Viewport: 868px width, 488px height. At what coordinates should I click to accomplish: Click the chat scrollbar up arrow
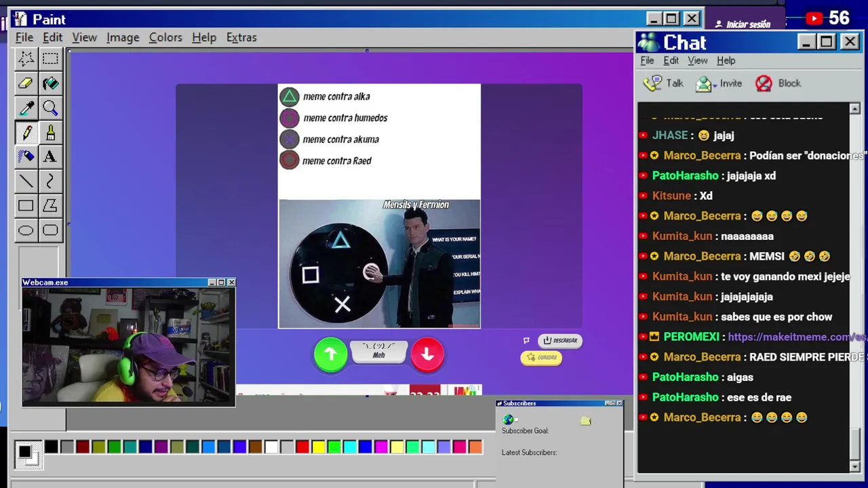coord(854,109)
